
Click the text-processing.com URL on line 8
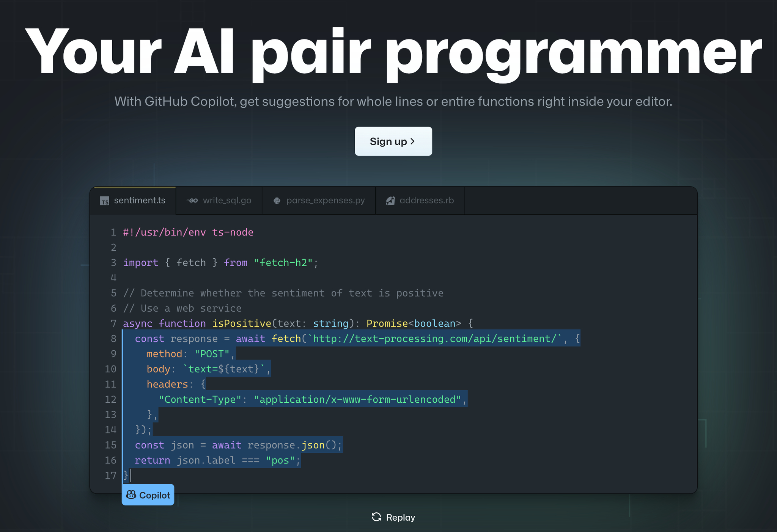434,338
